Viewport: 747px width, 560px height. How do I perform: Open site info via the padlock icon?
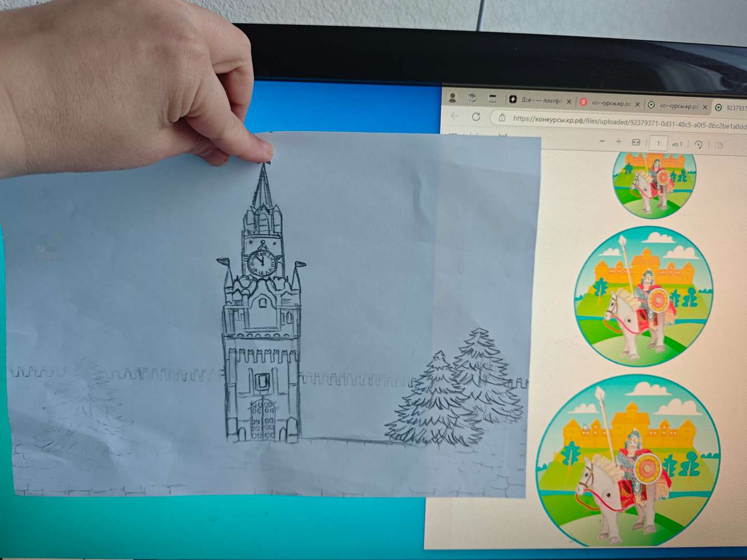point(503,118)
